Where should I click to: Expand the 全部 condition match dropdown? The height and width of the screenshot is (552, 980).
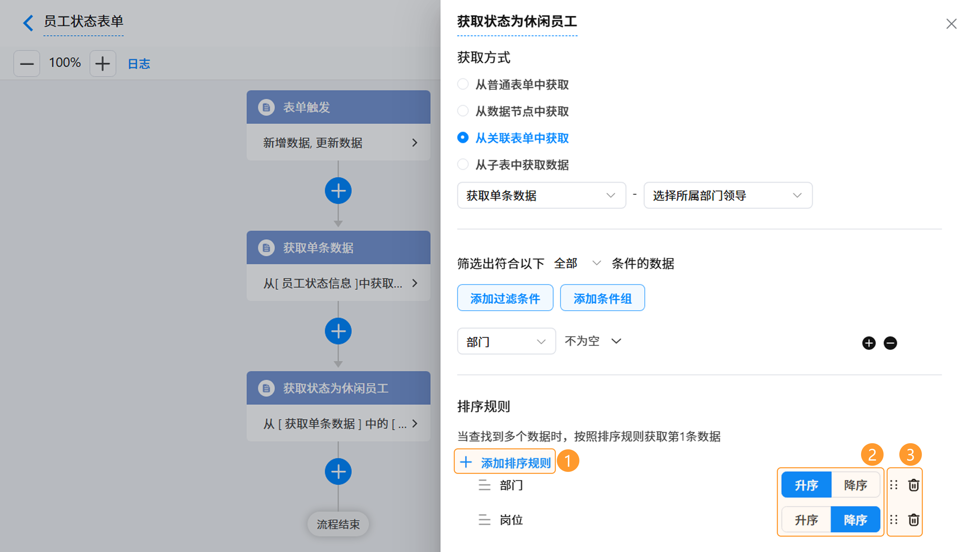click(577, 263)
